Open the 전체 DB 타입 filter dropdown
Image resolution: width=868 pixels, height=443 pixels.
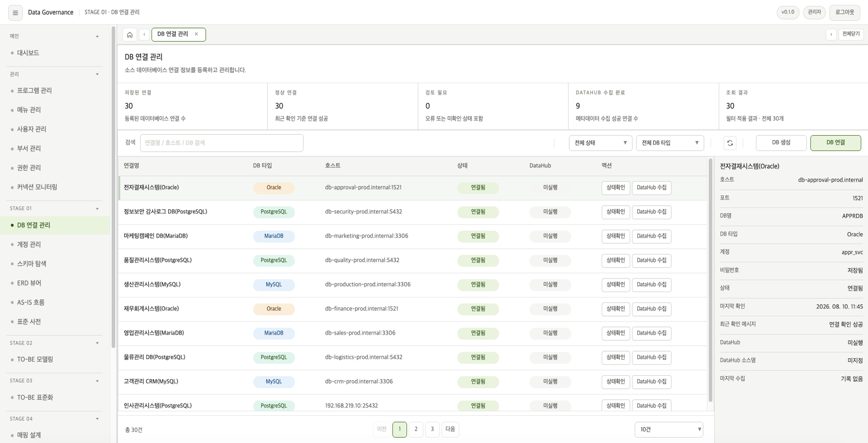tap(670, 143)
